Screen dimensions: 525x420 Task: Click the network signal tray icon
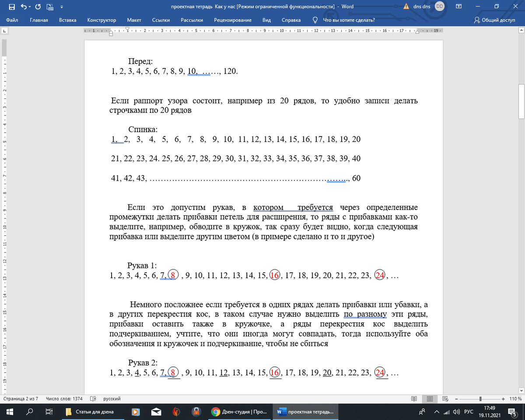pos(447,412)
